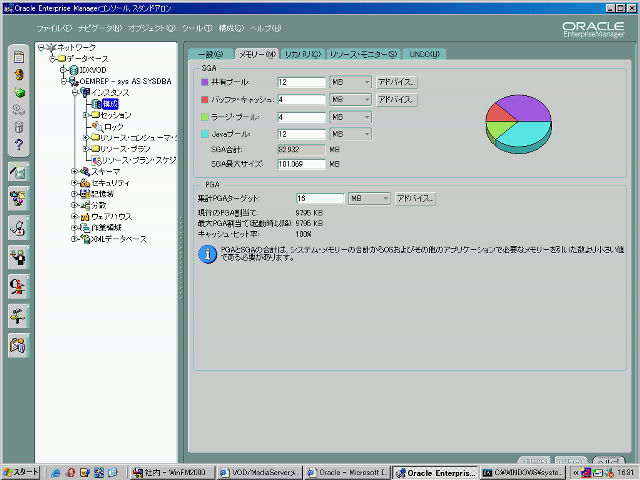This screenshot has width=640, height=480.
Task: Click the green cube icon in sidebar
Action: tap(18, 92)
